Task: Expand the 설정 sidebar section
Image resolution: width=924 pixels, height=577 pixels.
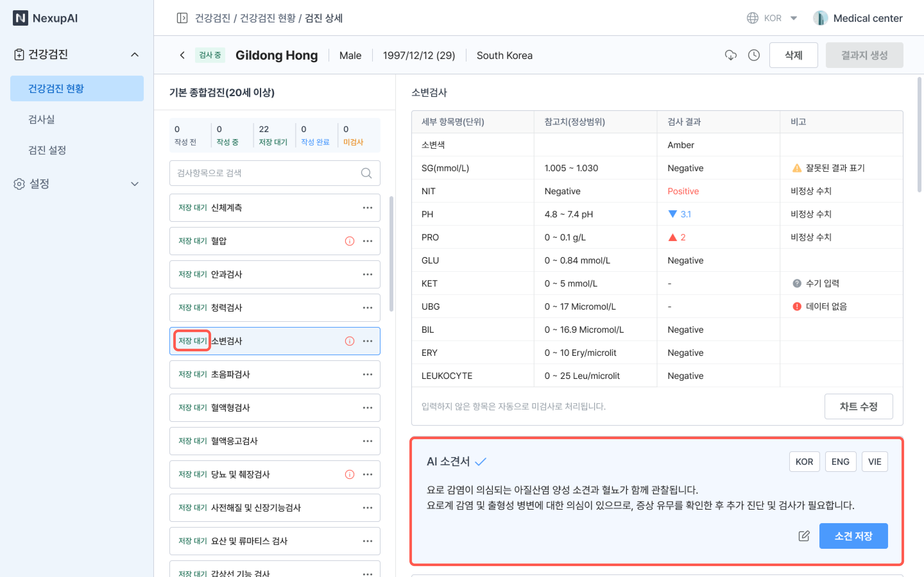Action: coord(134,184)
